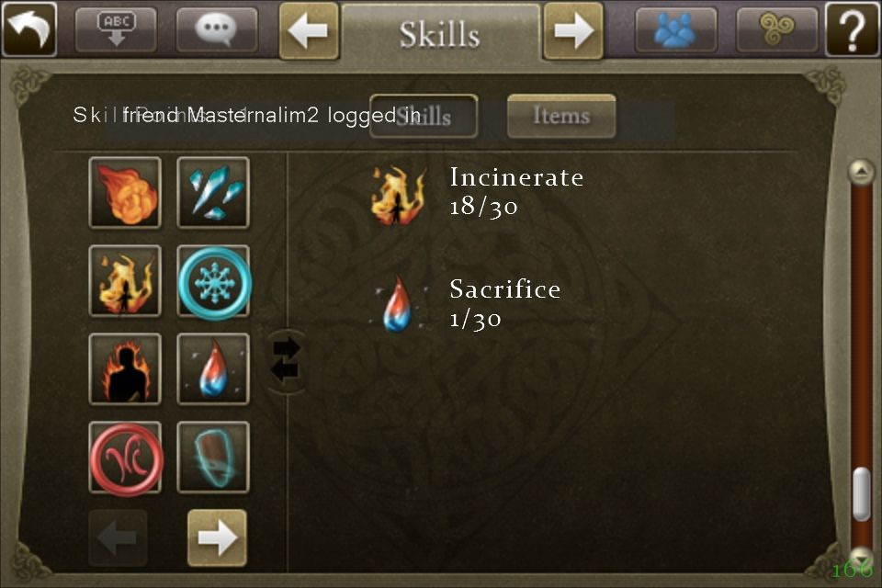Select the Sacrifice droplet icon in the grid
The image size is (882, 588).
tap(213, 369)
